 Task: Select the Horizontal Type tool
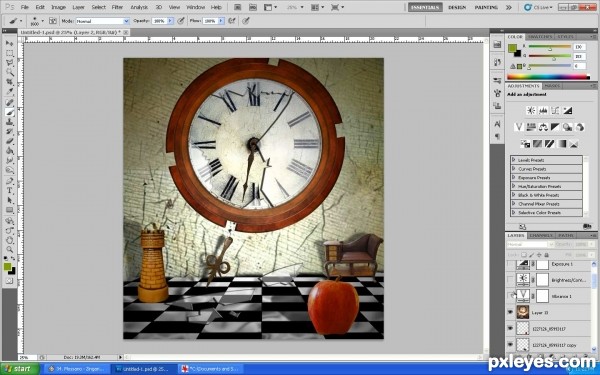pos(10,191)
